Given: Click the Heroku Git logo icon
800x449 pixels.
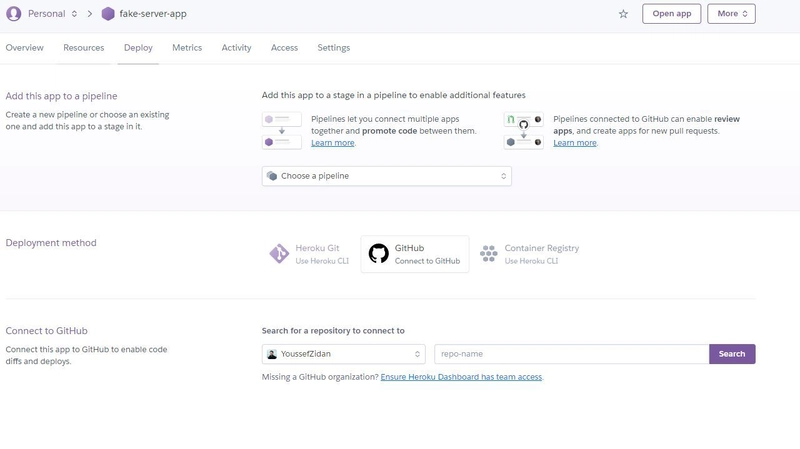Looking at the screenshot, I should pos(279,254).
